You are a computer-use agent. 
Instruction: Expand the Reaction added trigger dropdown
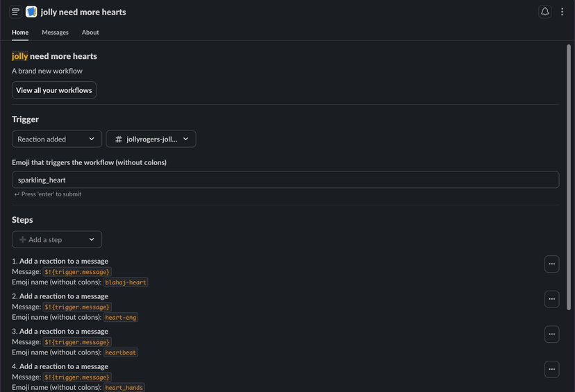tap(57, 139)
